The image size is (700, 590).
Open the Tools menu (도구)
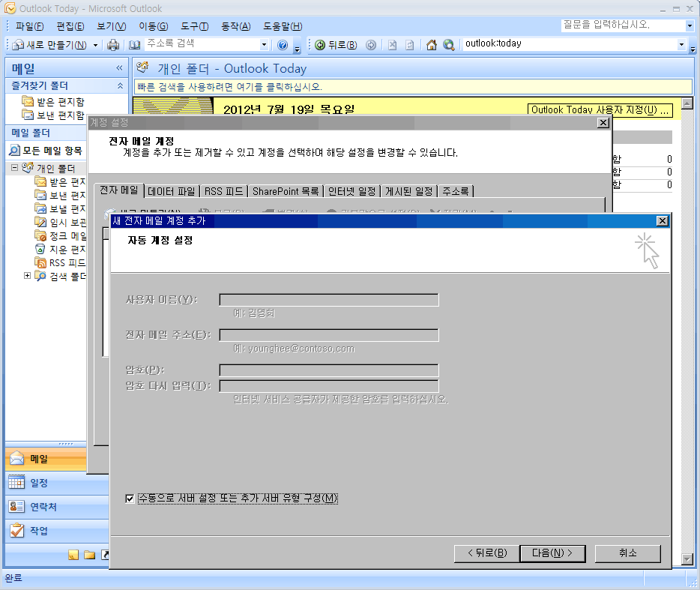[195, 26]
